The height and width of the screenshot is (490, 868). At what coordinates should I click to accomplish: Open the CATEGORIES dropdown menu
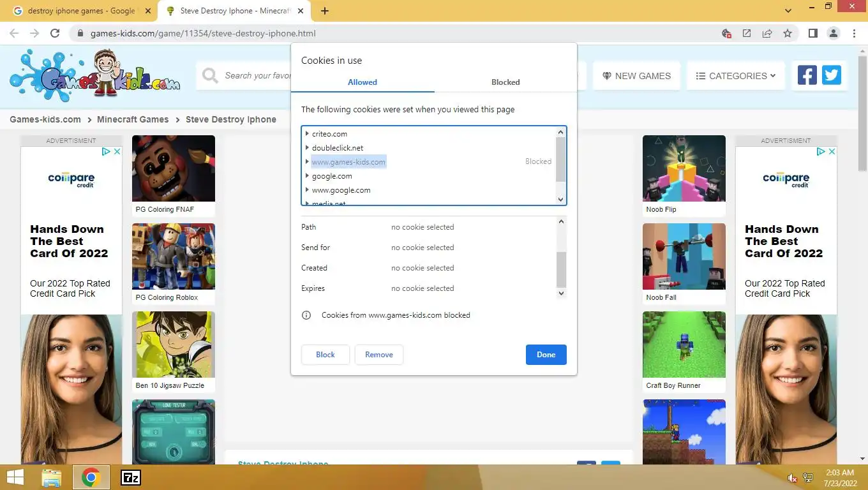point(735,76)
